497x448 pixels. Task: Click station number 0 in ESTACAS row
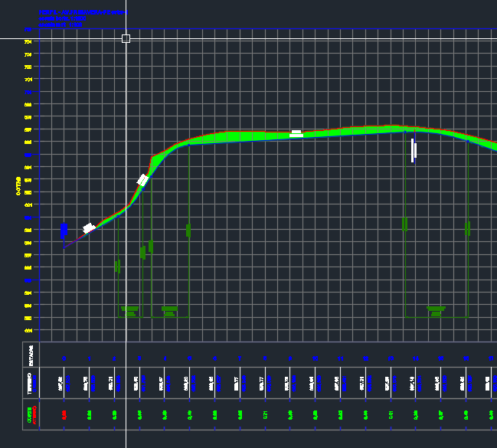[x=64, y=358]
